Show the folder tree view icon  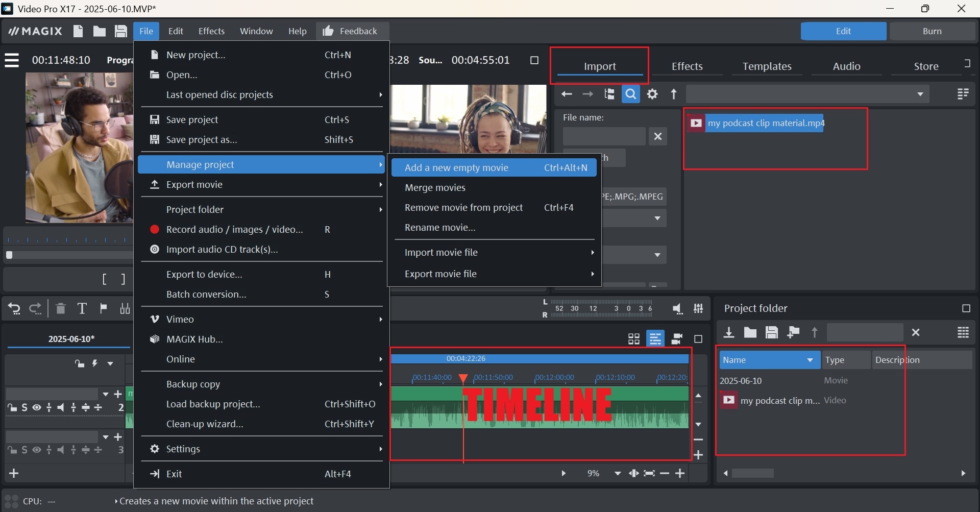coord(609,94)
